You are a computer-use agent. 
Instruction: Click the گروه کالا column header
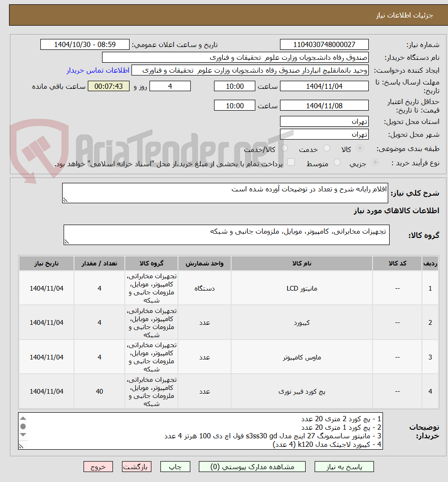click(151, 264)
